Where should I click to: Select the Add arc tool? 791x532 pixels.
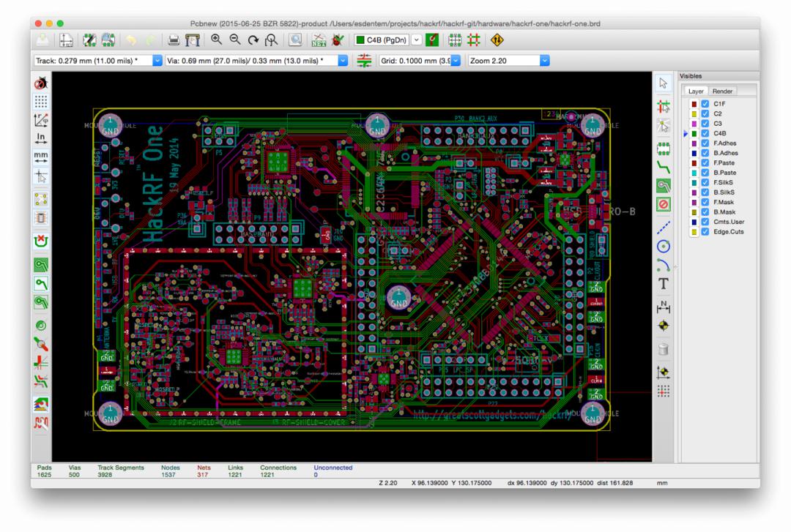[664, 265]
